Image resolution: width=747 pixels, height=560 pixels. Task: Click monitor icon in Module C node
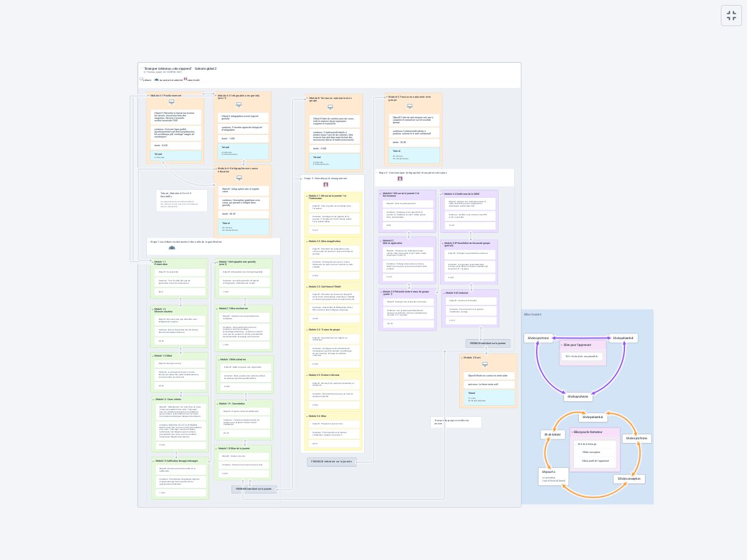click(x=409, y=106)
